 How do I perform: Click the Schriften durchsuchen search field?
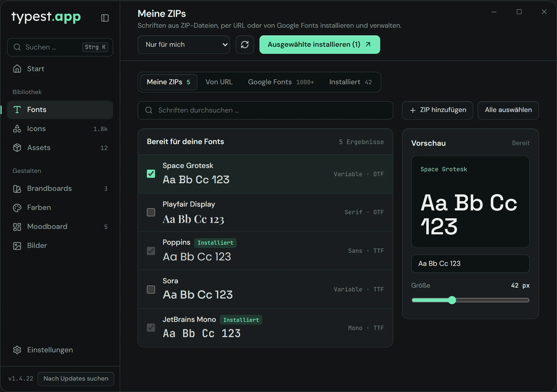[x=265, y=110]
